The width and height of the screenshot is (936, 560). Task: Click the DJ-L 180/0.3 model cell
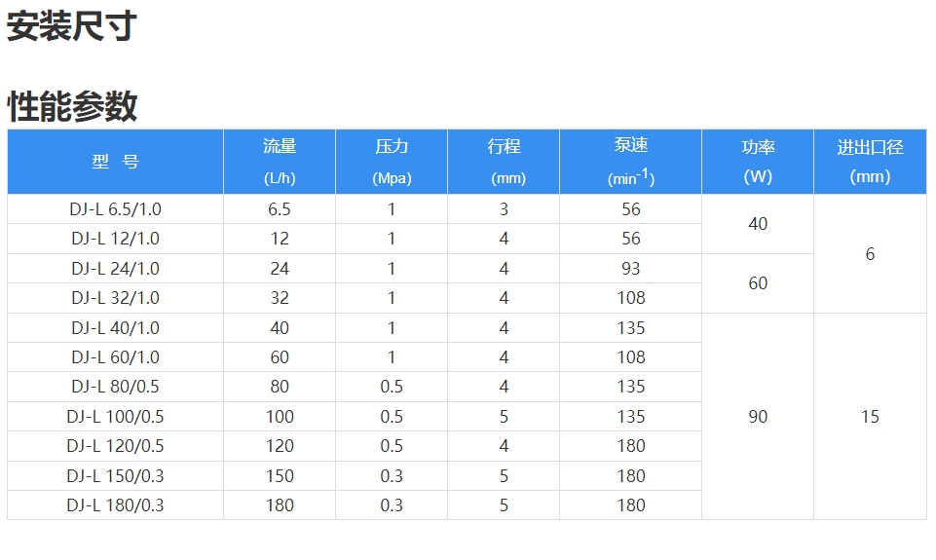[115, 505]
